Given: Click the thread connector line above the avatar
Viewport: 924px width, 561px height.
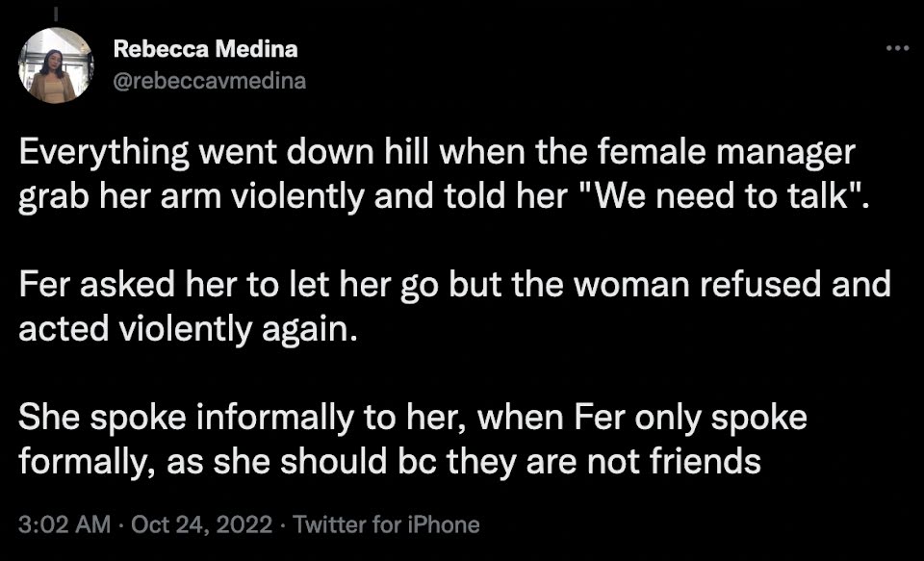Looking at the screenshot, I should point(56,13).
